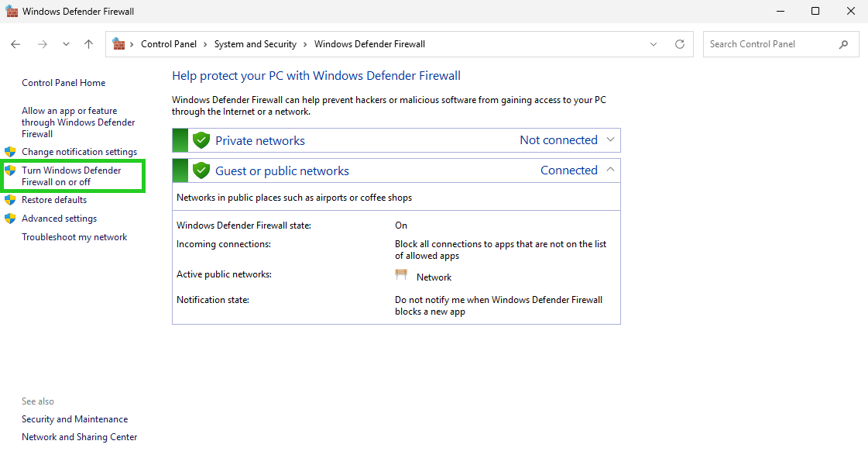This screenshot has width=868, height=458.
Task: Navigate to Control Panel breadcrumb
Action: click(x=170, y=44)
